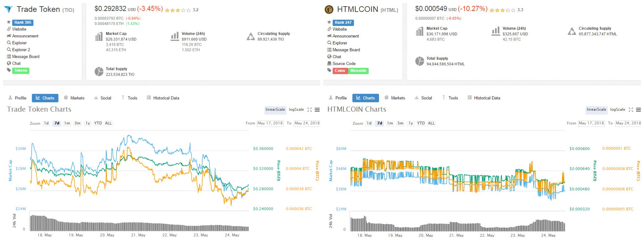The height and width of the screenshot is (242, 644).
Task: Toggle Trade Token Market Cap axis label
Action: point(10,170)
